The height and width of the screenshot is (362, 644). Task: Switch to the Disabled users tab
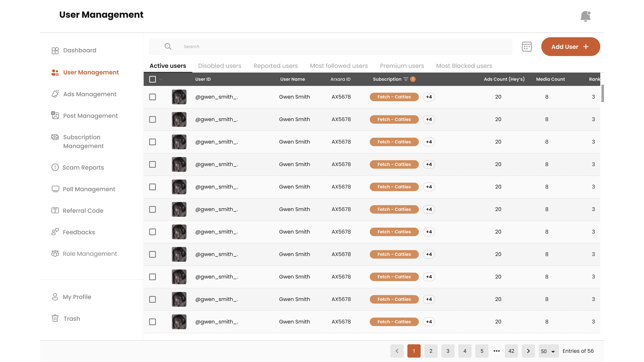[219, 66]
